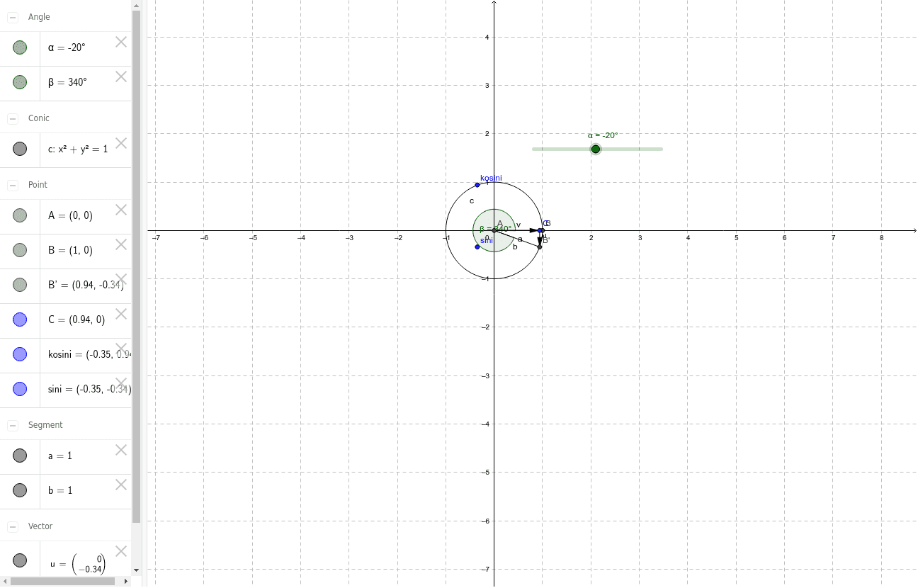Click the α slider handle

point(596,149)
